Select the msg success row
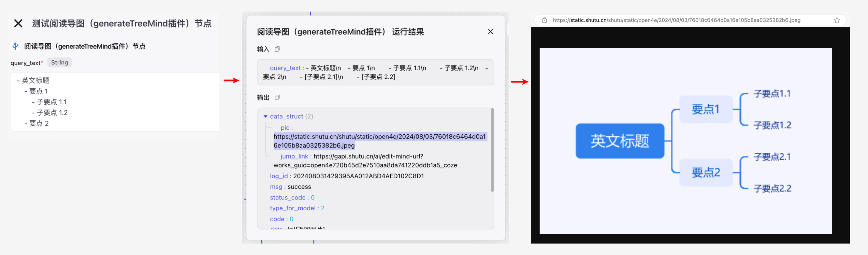Image resolution: width=868 pixels, height=255 pixels. pos(291,187)
